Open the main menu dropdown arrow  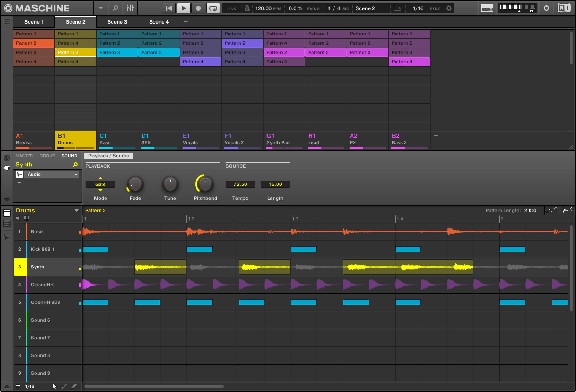tap(101, 8)
